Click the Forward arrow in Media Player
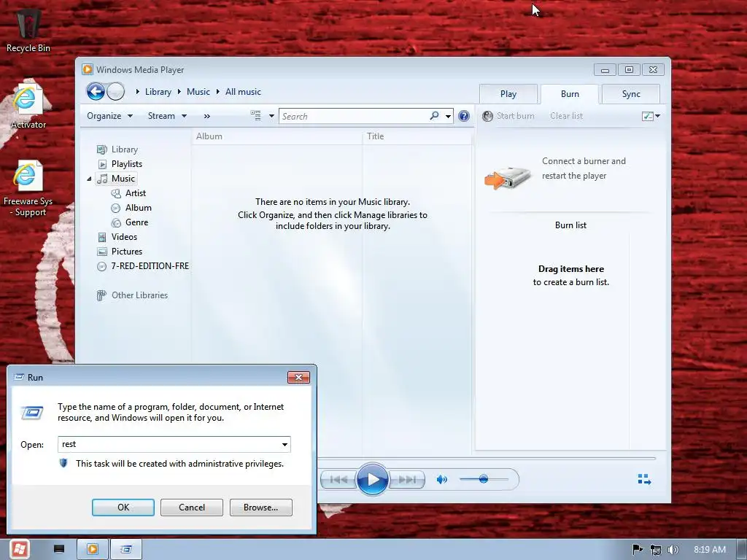 (x=116, y=91)
